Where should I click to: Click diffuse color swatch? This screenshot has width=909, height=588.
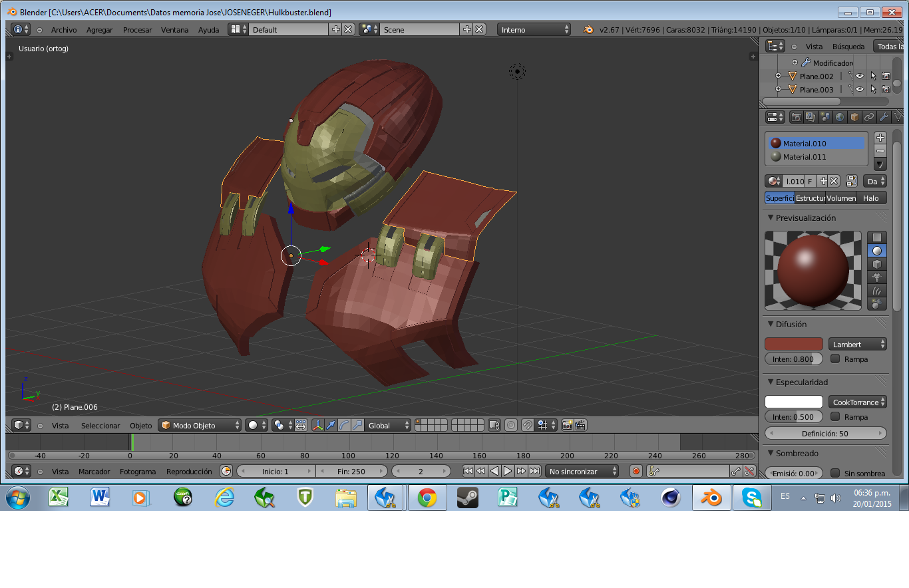794,344
